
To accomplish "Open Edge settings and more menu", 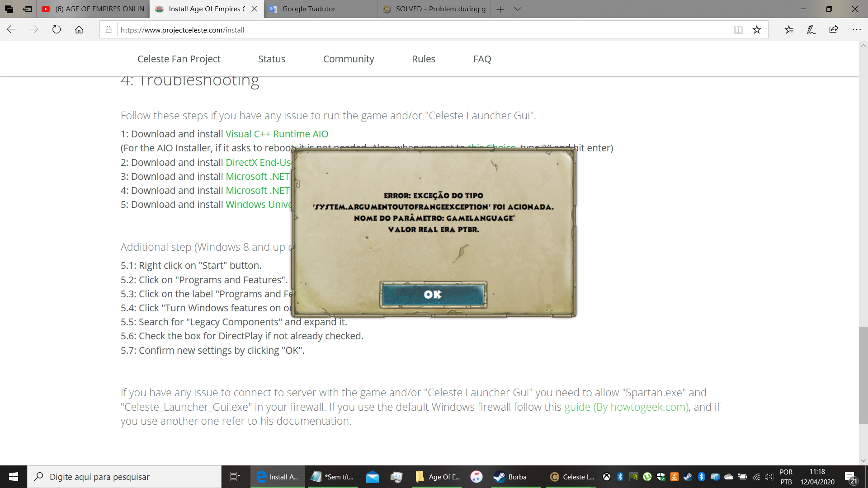I will [856, 30].
